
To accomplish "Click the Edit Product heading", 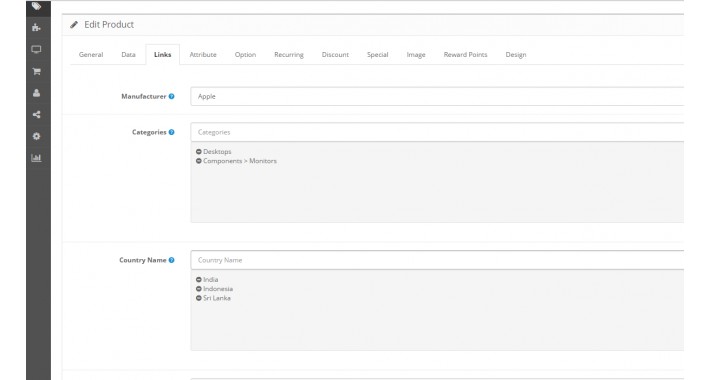I will [109, 24].
